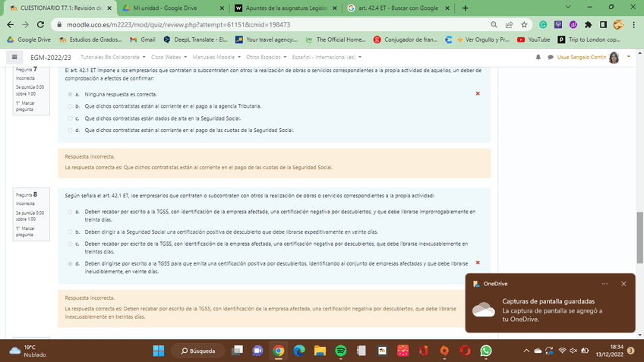
Task: Select question 8 option d ineludiblemente
Action: pyautogui.click(x=70, y=263)
